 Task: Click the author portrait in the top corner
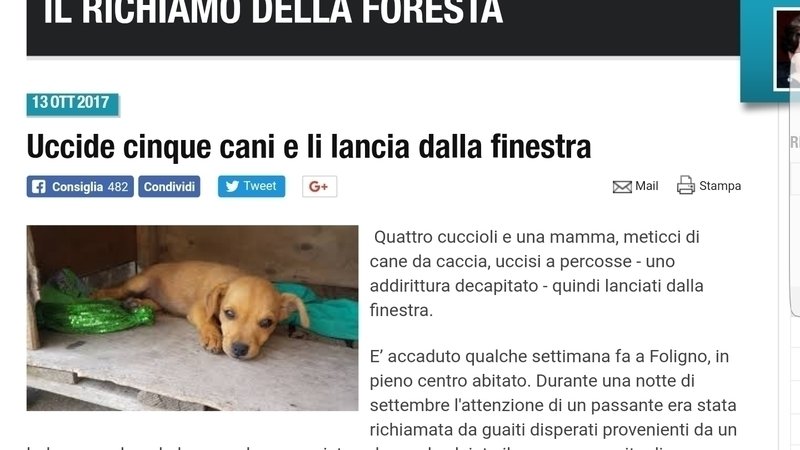coord(788,49)
